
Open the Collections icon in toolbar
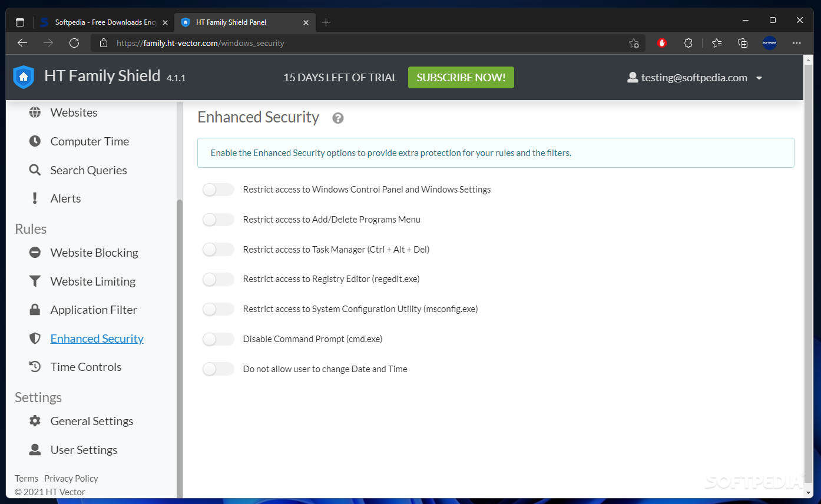point(743,43)
